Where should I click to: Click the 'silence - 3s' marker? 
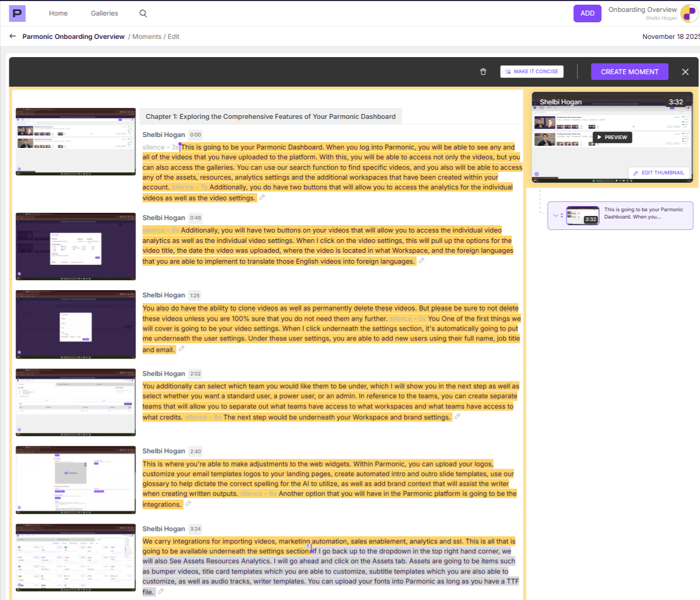tap(160, 147)
